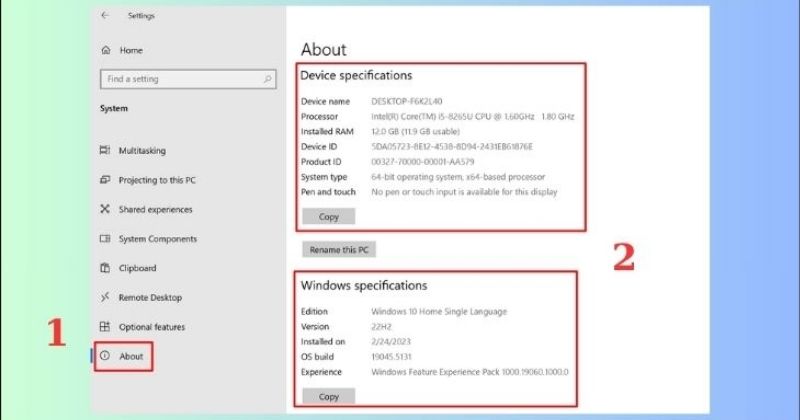Click the Device specifications heading
The image size is (800, 420).
click(x=356, y=76)
